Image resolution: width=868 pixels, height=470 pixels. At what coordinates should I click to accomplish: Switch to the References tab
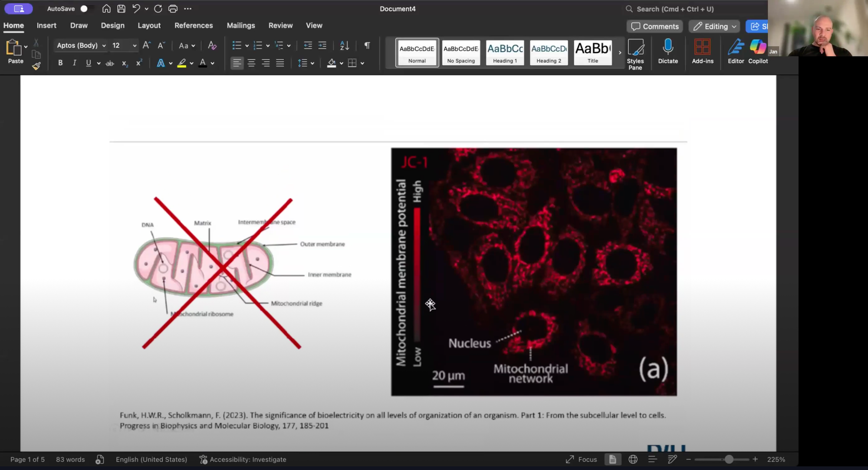point(194,26)
